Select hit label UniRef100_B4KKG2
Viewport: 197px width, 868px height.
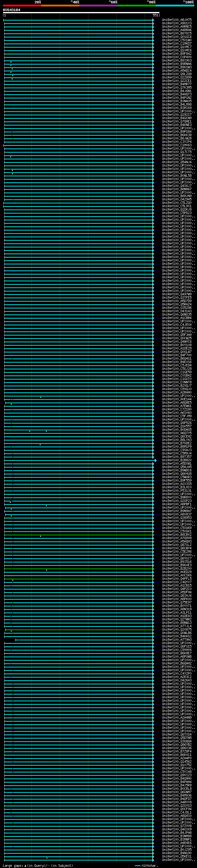point(176,636)
